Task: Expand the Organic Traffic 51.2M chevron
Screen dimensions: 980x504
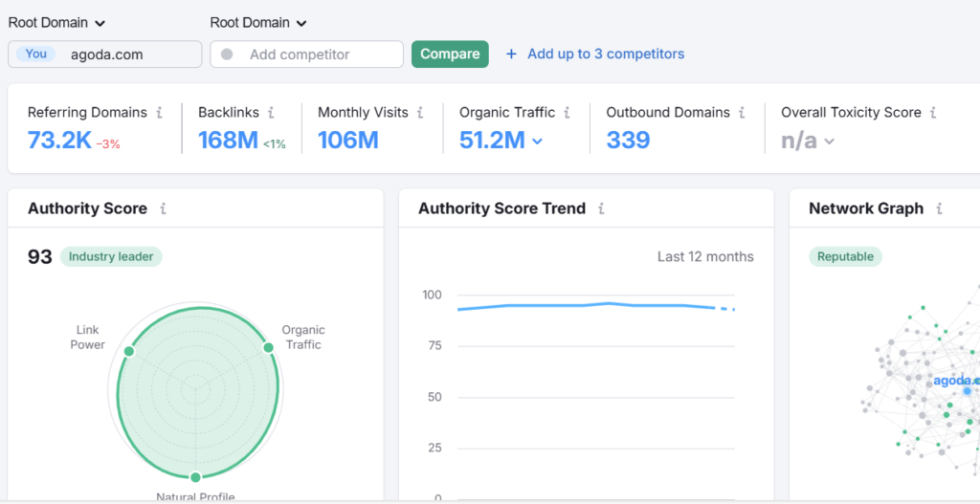Action: point(537,142)
